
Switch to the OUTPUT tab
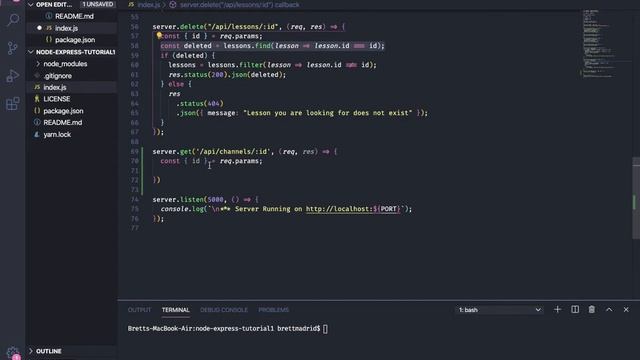click(x=139, y=310)
